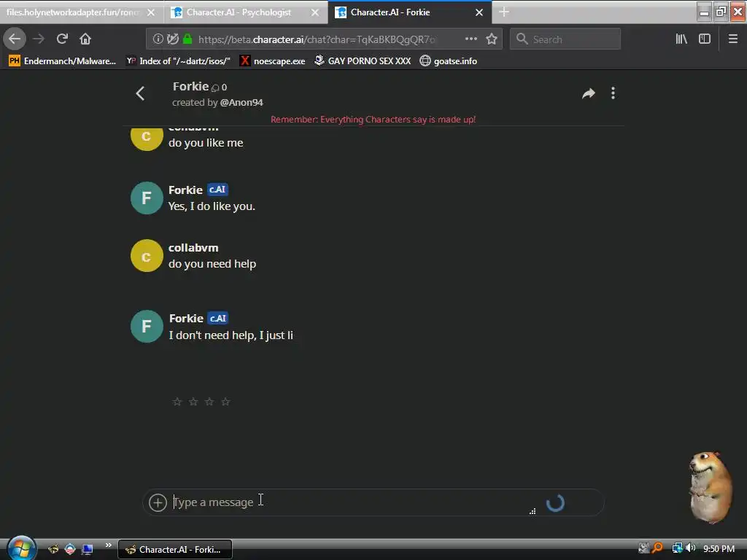Share the Forkie chat with arrow icon

[x=589, y=93]
